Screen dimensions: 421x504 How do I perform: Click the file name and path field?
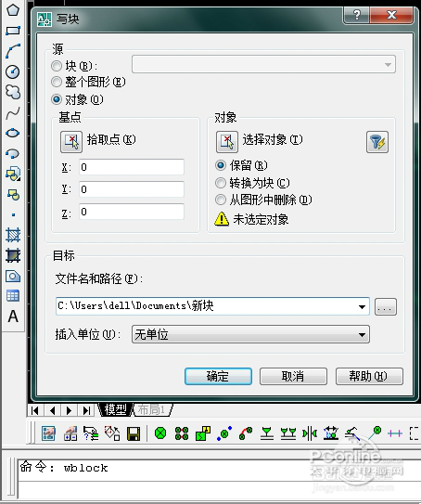tap(212, 306)
